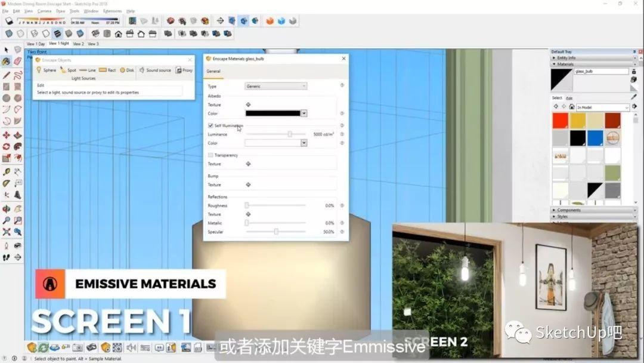
Task: Choose the Push/Pull tool
Action: (18, 136)
